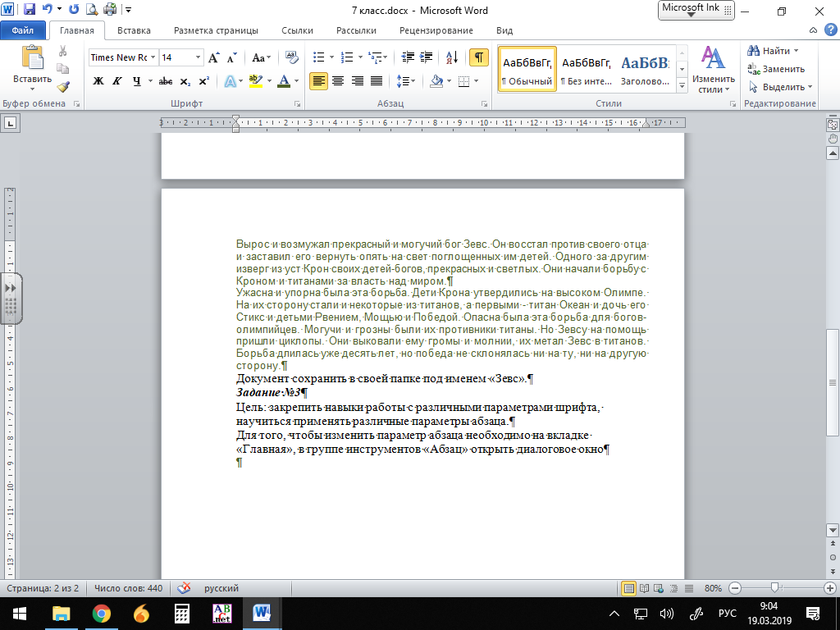Toggle justify text alignment
Viewport: 840px width, 630px height.
tap(377, 81)
